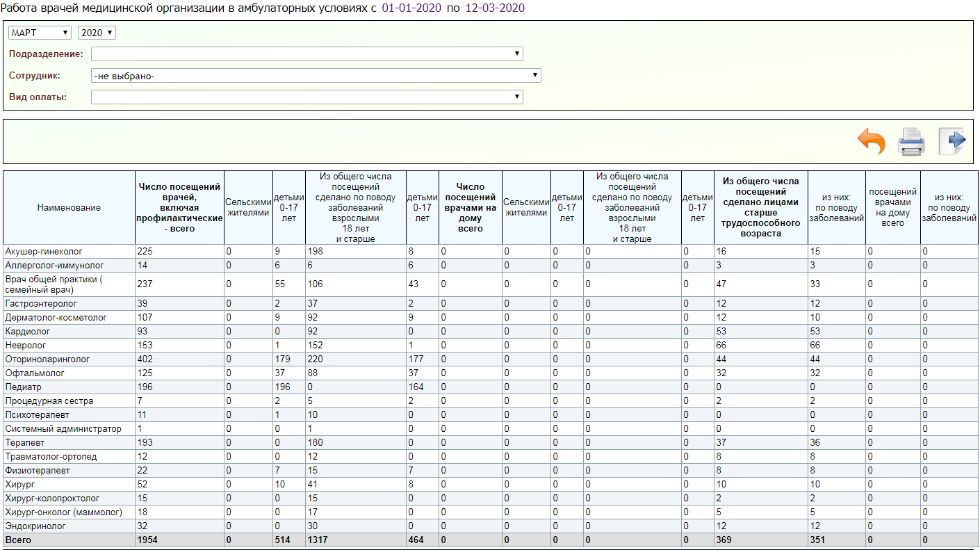Click the orange back arrow icon
Viewport: 980px width, 550px height.
tap(872, 141)
